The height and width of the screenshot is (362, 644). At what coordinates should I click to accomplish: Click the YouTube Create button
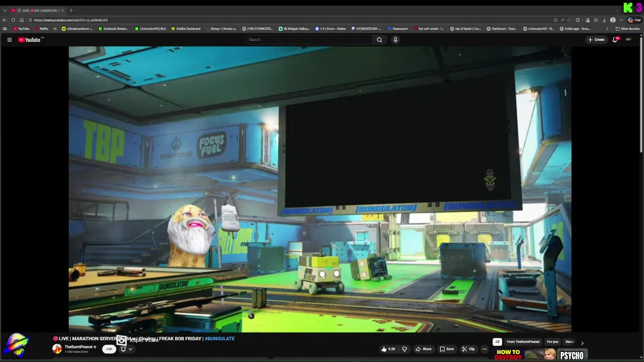(596, 40)
